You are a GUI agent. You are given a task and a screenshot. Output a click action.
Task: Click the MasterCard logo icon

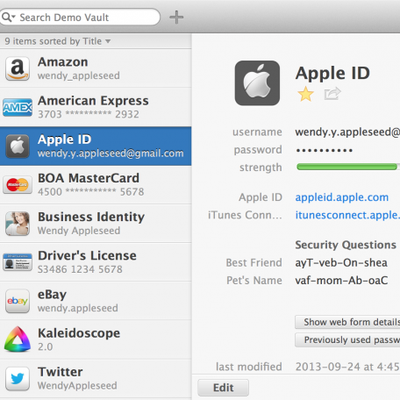(17, 185)
